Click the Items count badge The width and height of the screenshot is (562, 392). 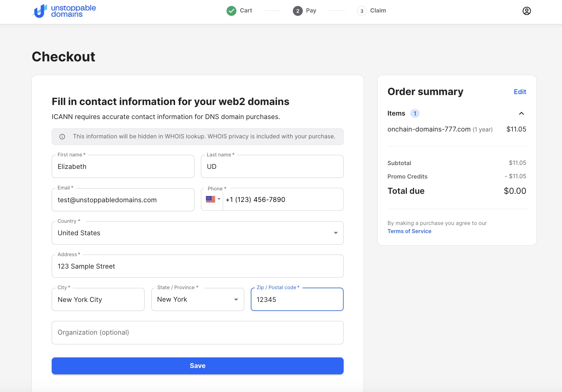[415, 113]
